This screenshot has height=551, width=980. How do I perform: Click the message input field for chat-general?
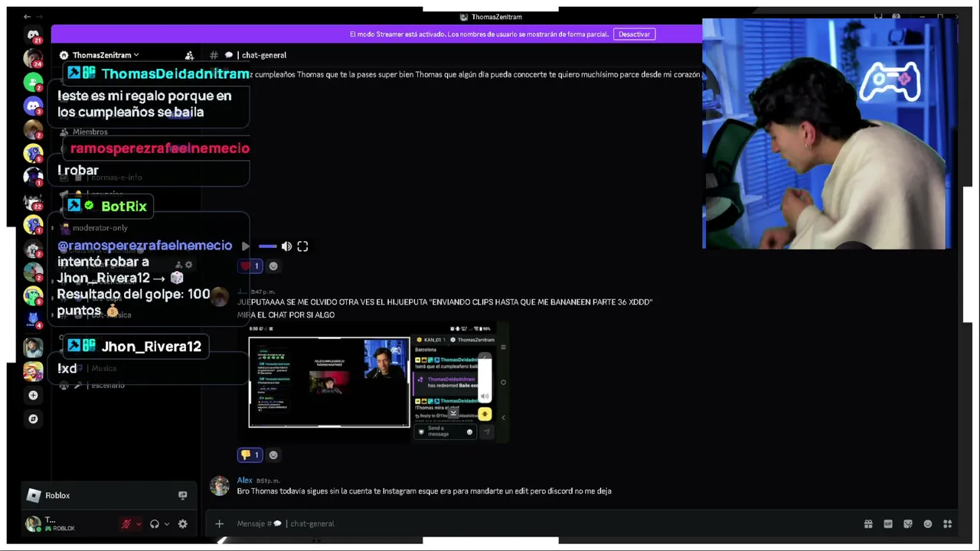point(536,523)
